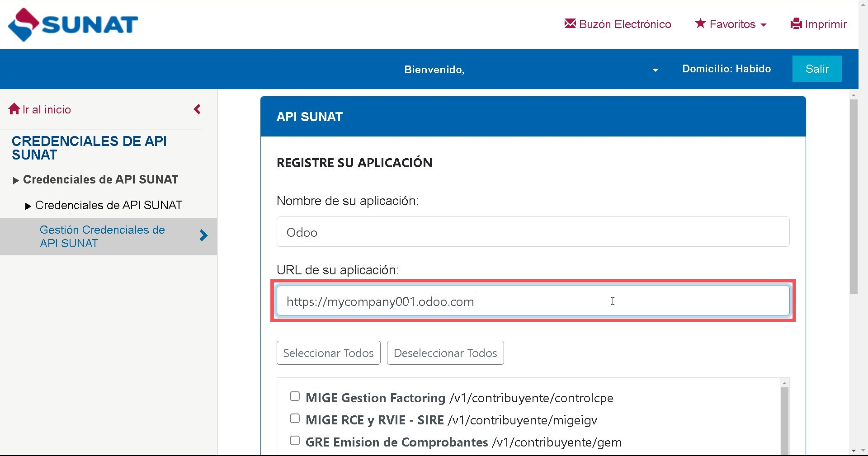Click the Deseleccionar Todos button
Image resolution: width=868 pixels, height=456 pixels.
tap(445, 353)
